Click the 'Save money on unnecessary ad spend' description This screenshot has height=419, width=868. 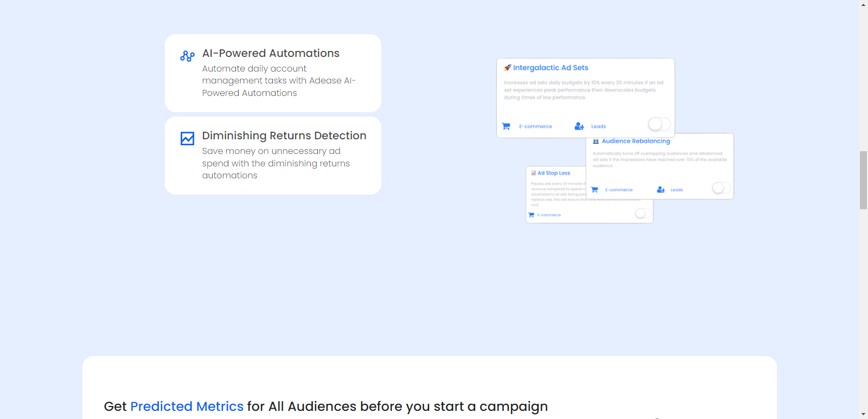[x=276, y=163]
